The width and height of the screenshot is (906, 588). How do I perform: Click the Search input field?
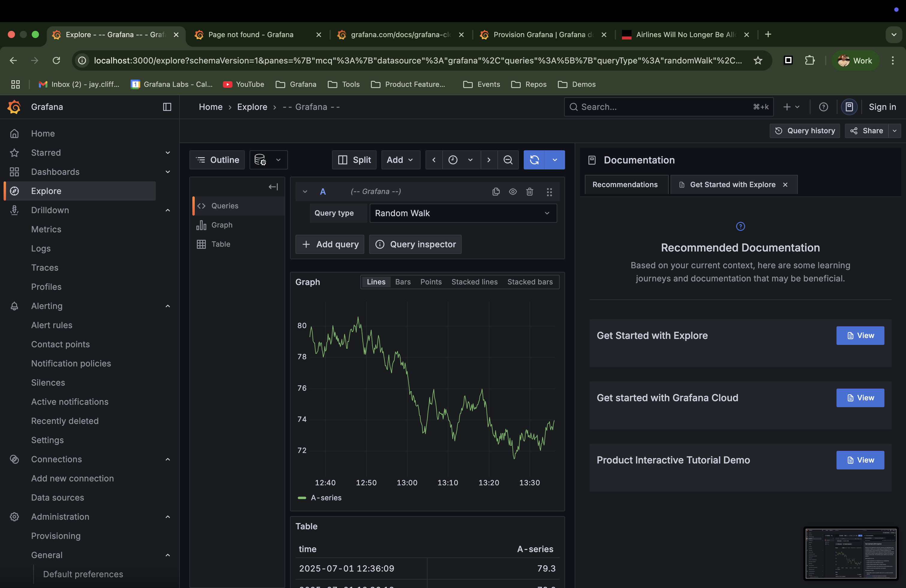[668, 107]
